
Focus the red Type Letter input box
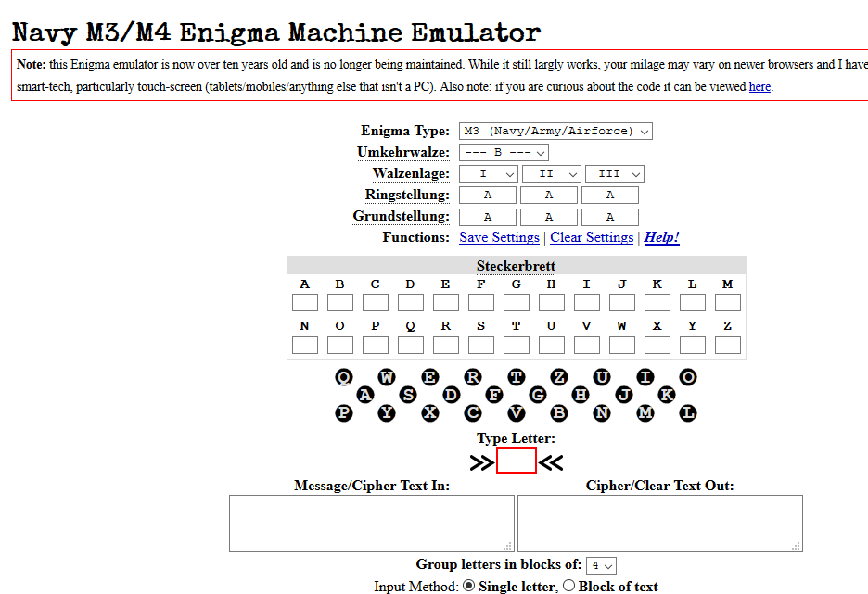517,461
